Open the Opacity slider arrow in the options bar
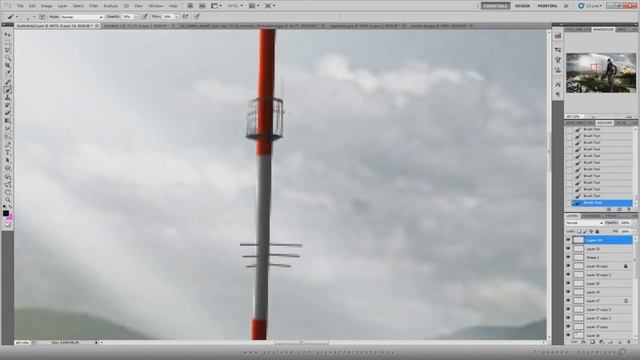Image resolution: width=640 pixels, height=360 pixels. point(136,17)
